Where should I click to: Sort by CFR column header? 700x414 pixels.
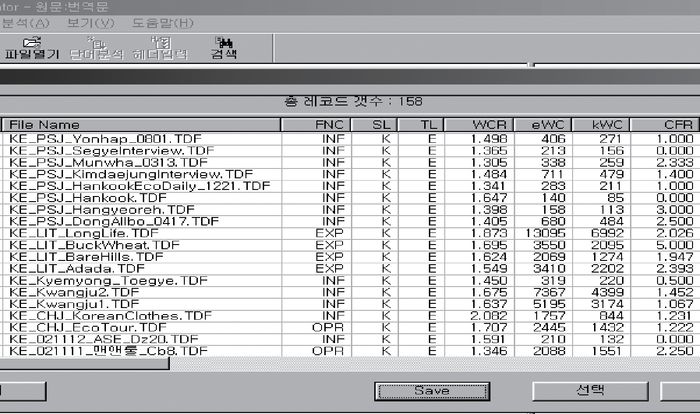pyautogui.click(x=665, y=125)
